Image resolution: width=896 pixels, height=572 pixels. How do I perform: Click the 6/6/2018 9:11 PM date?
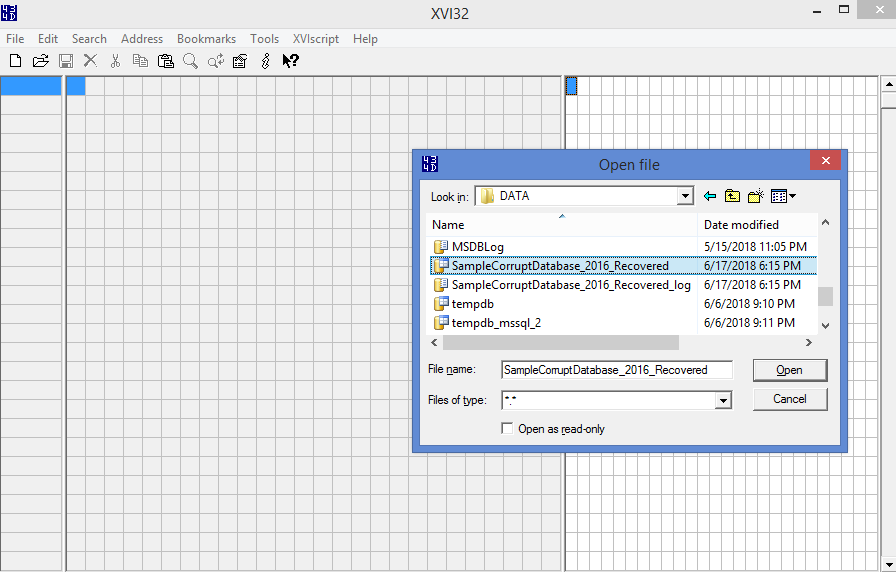749,322
